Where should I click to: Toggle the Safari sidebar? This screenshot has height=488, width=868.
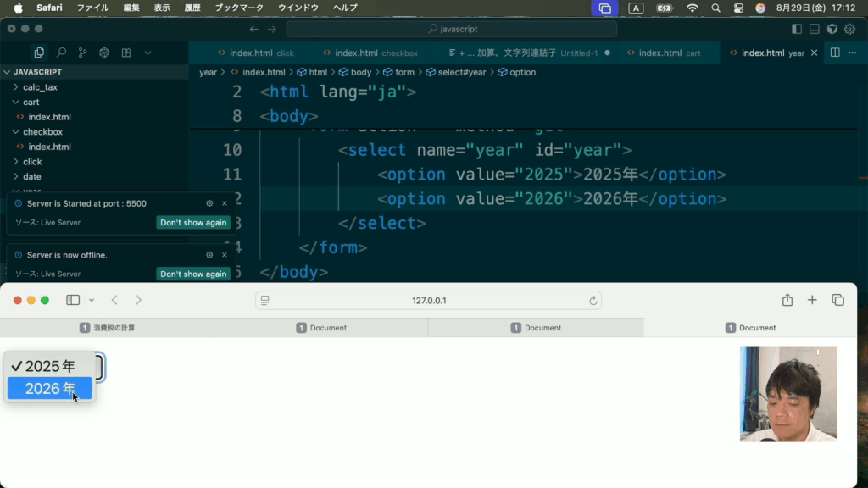(x=73, y=300)
